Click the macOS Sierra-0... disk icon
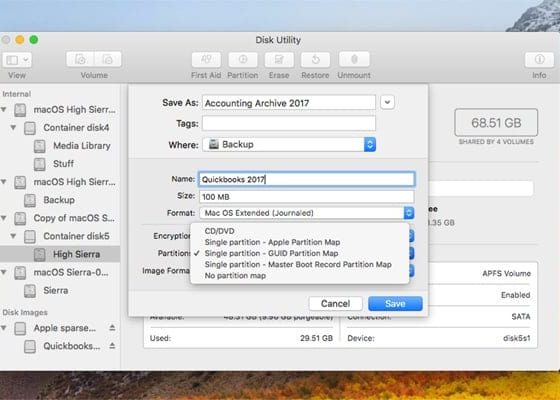The image size is (560, 400). click(x=20, y=273)
